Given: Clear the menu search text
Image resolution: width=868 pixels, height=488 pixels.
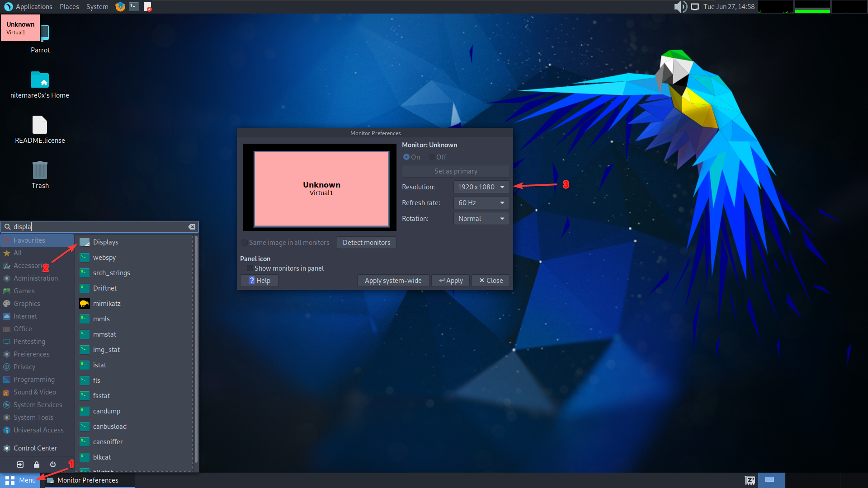Looking at the screenshot, I should [x=192, y=227].
